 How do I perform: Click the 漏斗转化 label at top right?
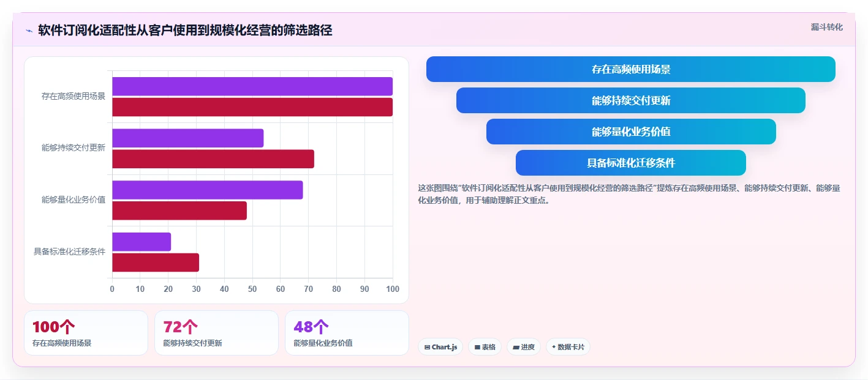826,27
